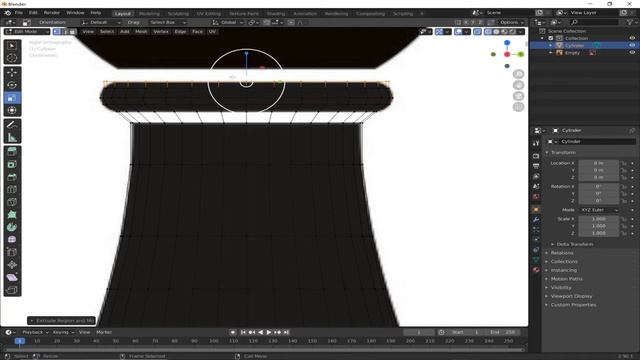Toggle X-ray view in viewport header
640x360 pixels.
click(477, 31)
